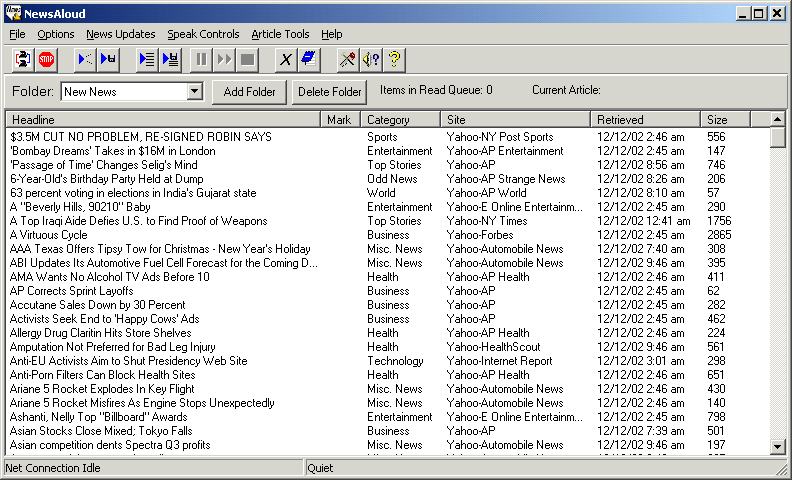Click the Delete Folder button
792x480 pixels.
coord(329,92)
